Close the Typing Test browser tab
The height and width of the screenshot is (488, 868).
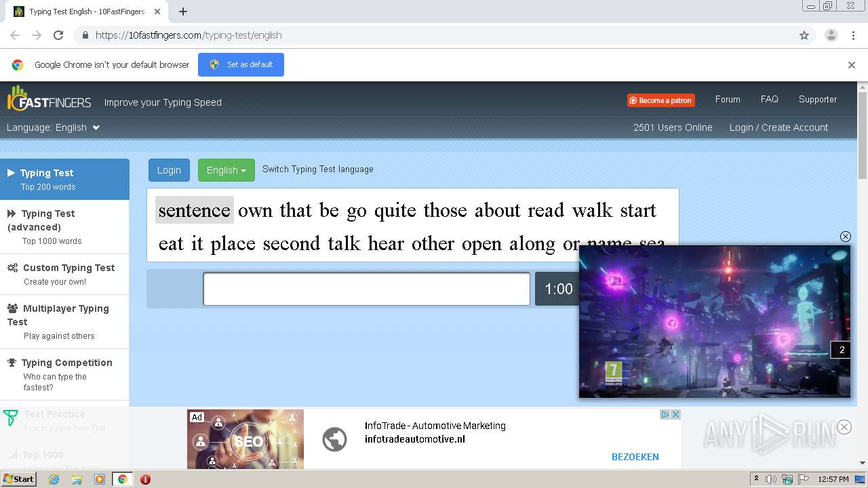(157, 12)
